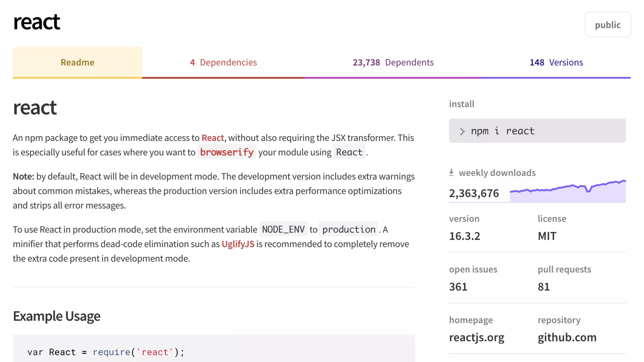This screenshot has width=644, height=362.
Task: Click the weekly downloads sparkline chart
Action: [568, 192]
